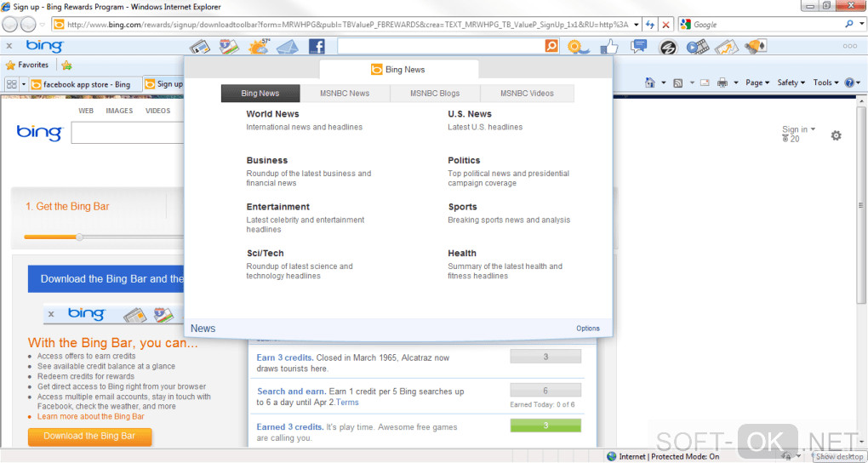Switch to the MSNBC Videos tab
Image resolution: width=868 pixels, height=463 pixels.
[527, 93]
